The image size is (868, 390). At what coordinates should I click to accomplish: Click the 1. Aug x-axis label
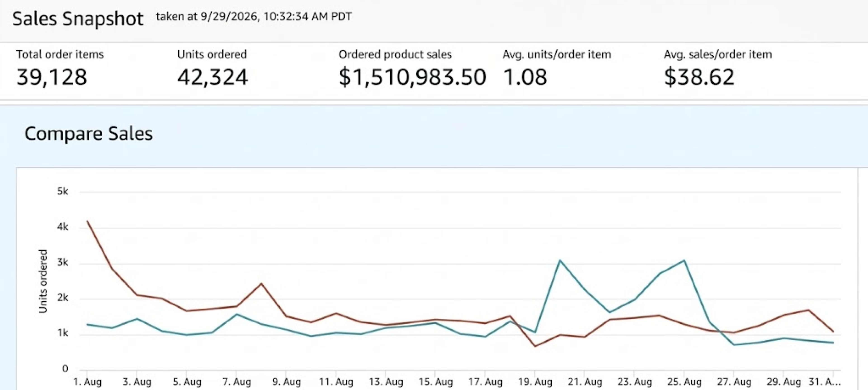[87, 382]
